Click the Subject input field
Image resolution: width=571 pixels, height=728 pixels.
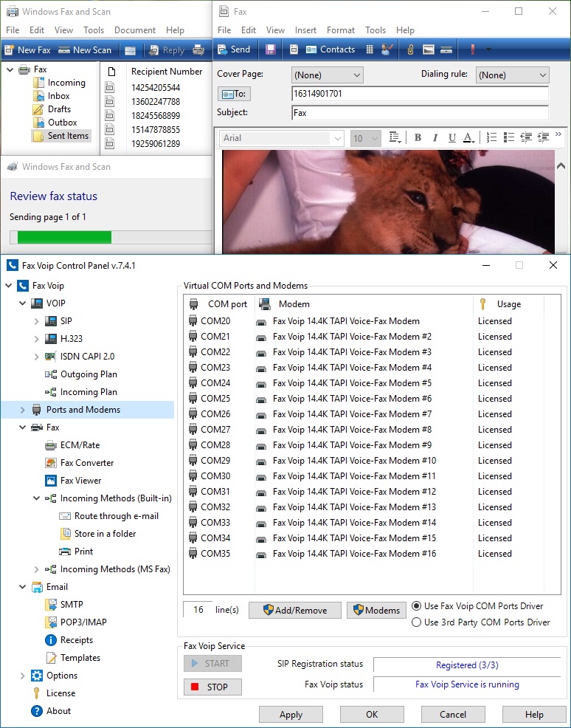(x=421, y=113)
